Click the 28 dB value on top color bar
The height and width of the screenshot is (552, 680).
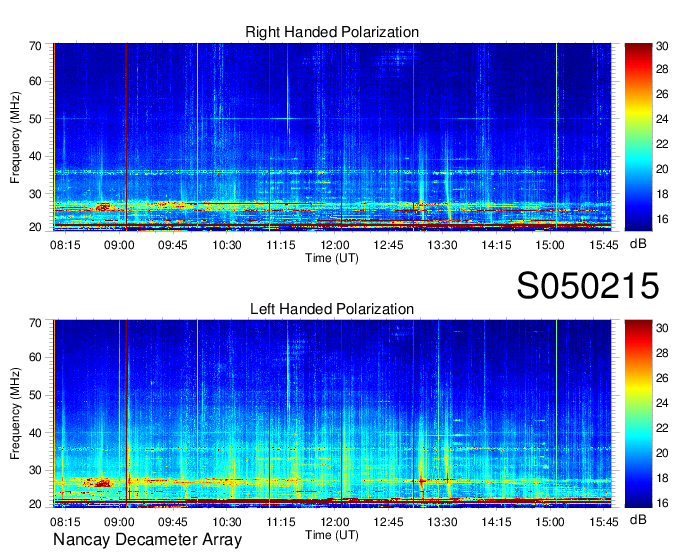(662, 69)
